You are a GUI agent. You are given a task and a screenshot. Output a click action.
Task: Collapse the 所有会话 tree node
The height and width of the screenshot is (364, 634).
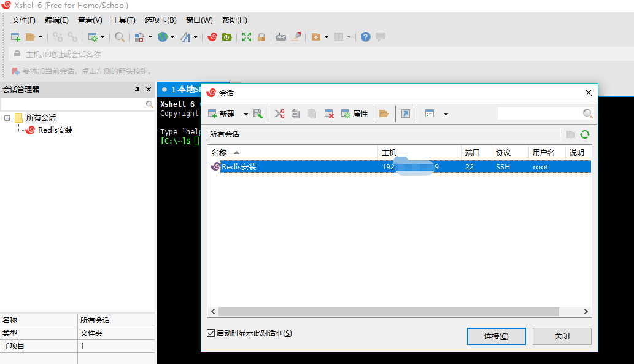(7, 118)
